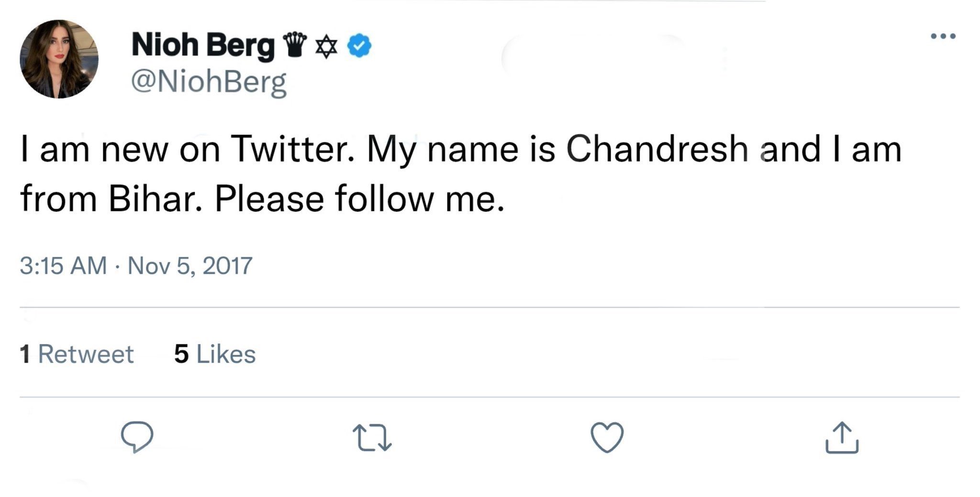Click the reply speech bubble icon
The height and width of the screenshot is (497, 980).
[x=137, y=436]
